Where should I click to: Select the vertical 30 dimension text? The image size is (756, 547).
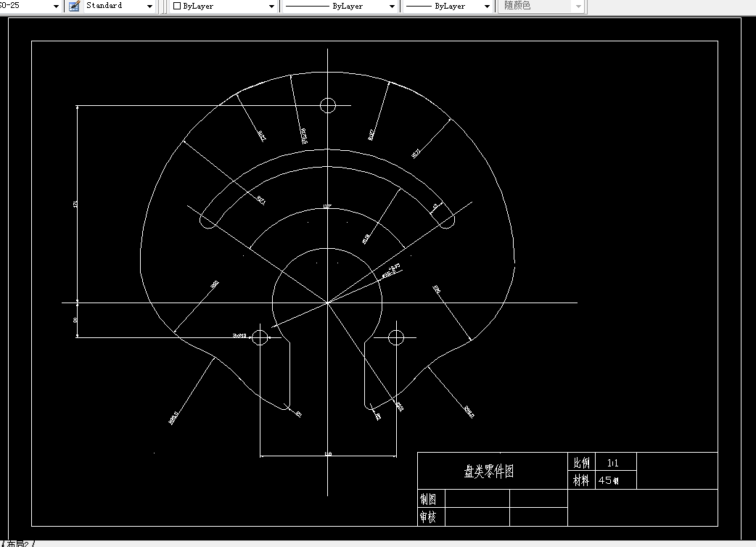pyautogui.click(x=75, y=320)
